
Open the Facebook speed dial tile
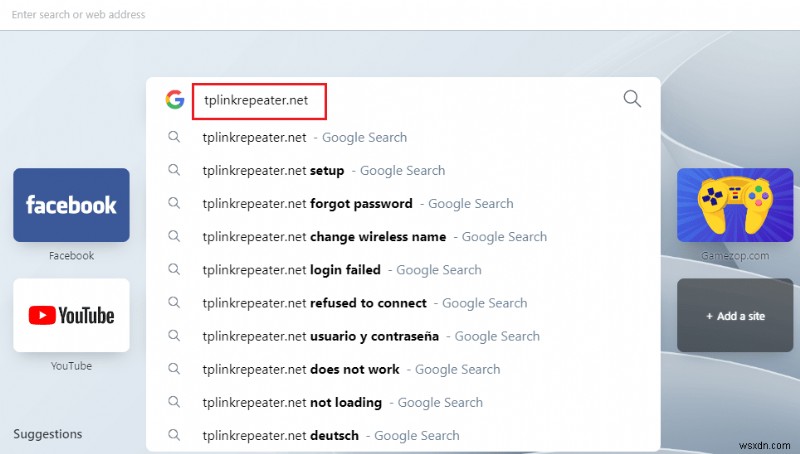71,205
